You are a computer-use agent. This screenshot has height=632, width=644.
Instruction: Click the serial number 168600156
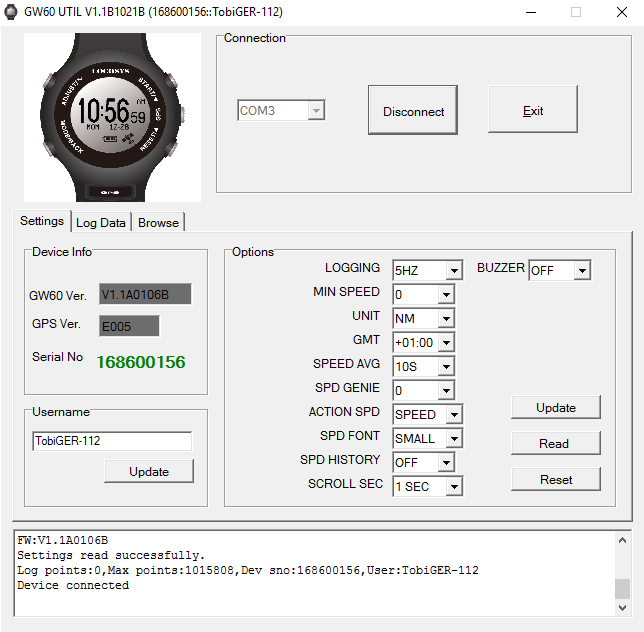[140, 362]
